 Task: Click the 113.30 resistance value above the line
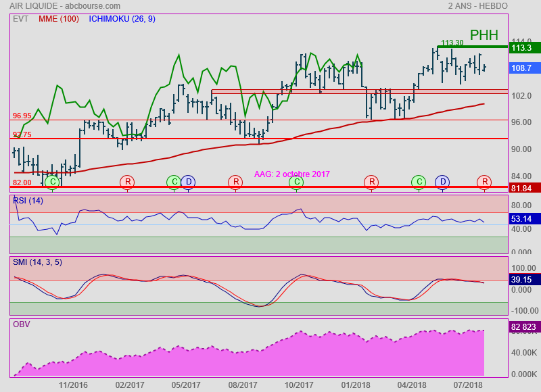tap(452, 43)
